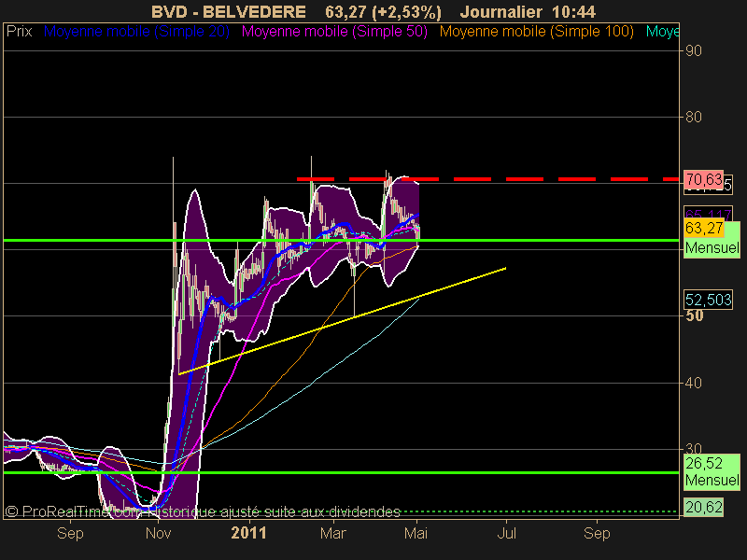747x560 pixels.
Task: Click the 10:44 time in the title
Action: (x=573, y=12)
